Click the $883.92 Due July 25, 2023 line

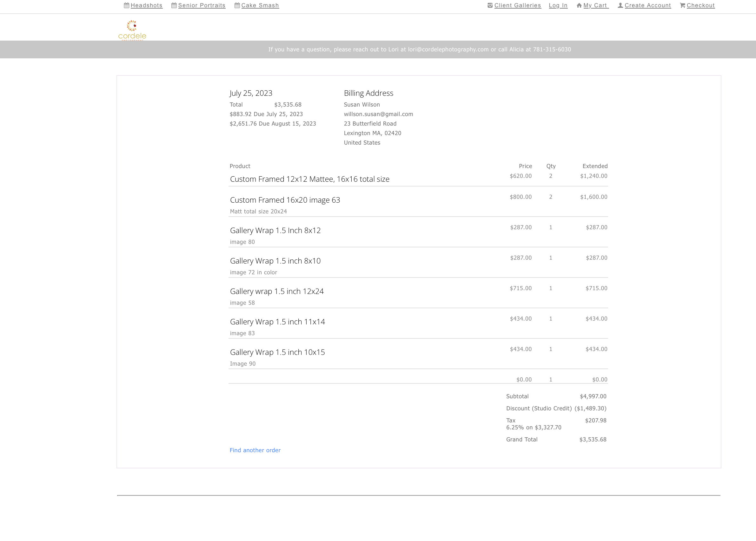[x=266, y=114]
